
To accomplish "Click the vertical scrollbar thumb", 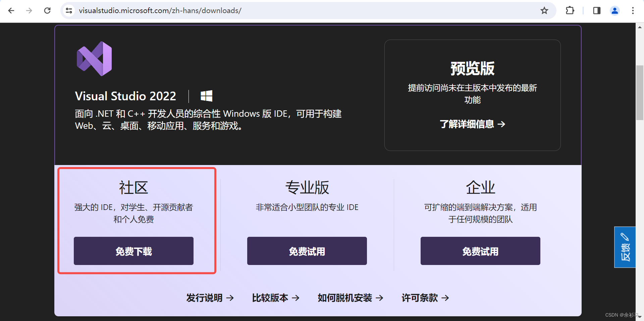I will (x=640, y=93).
